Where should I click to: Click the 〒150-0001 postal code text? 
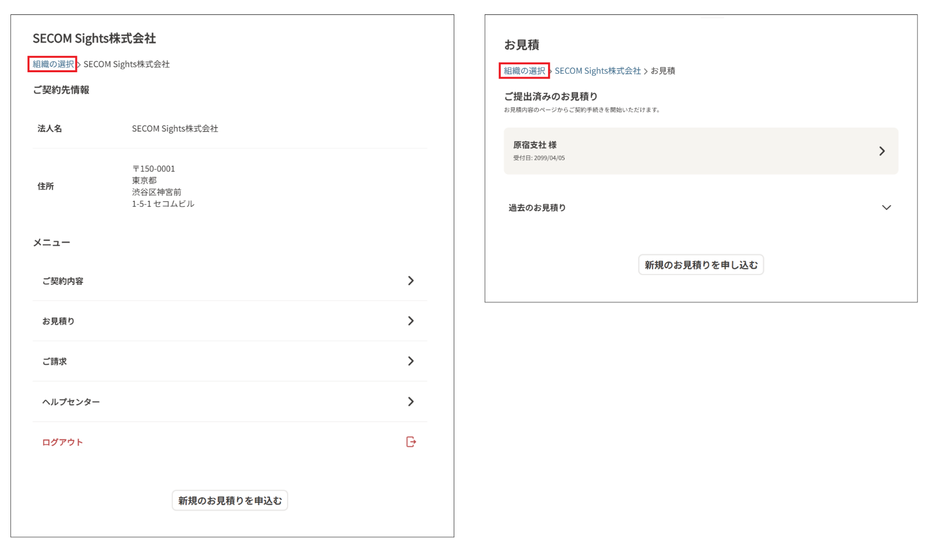coord(154,169)
